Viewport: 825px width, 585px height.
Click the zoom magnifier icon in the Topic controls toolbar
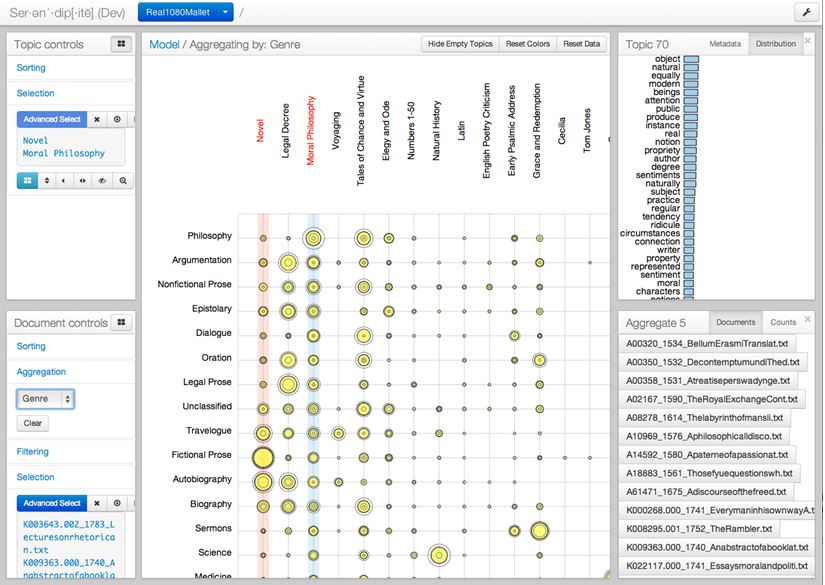point(123,180)
